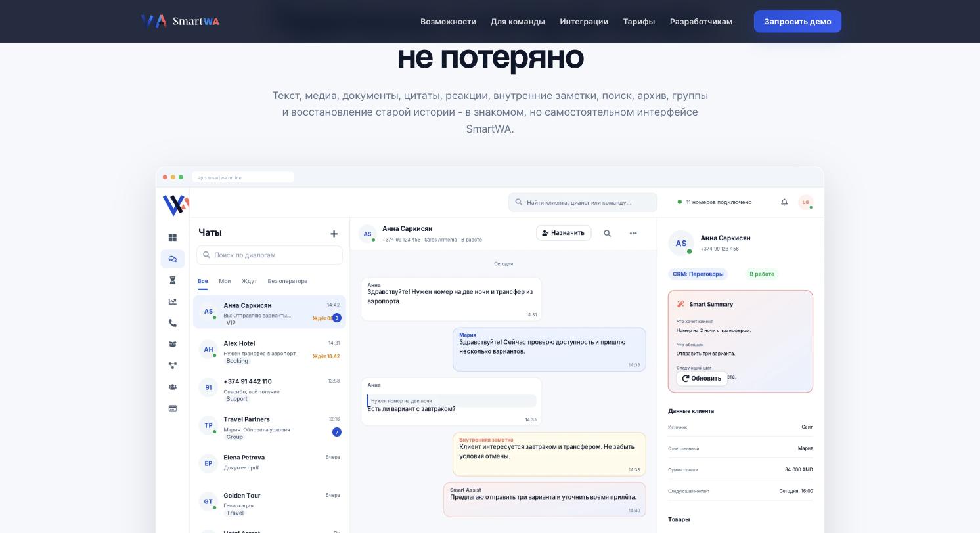Click the В работе status tag
This screenshot has width=980, height=533.
click(762, 274)
